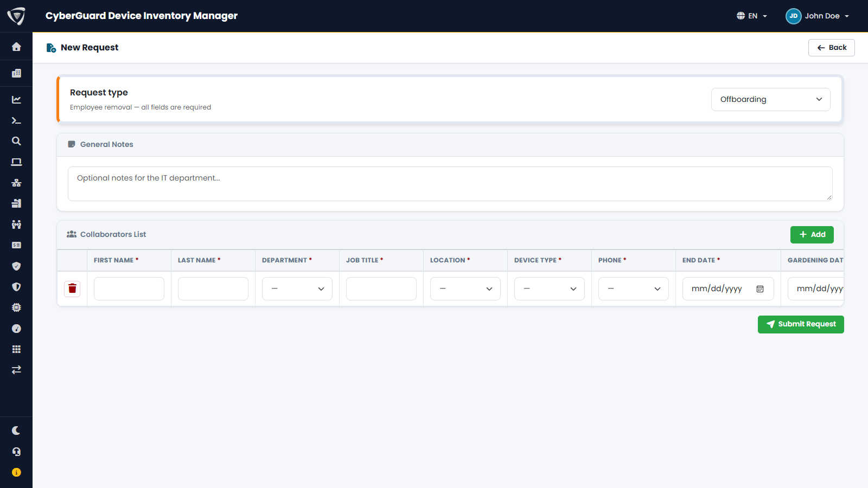Click the magnifying glass search sidebar icon
This screenshot has height=488, width=868.
click(x=16, y=141)
